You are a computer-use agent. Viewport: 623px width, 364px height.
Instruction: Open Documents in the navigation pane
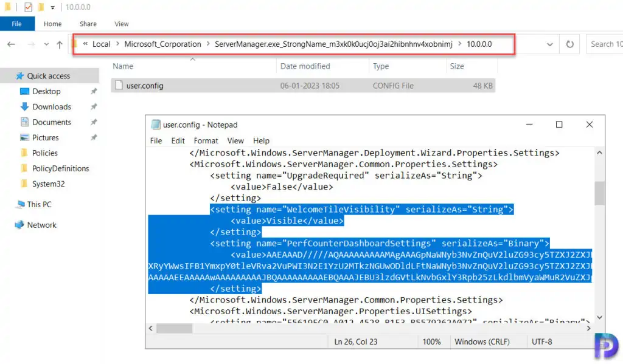pos(52,122)
